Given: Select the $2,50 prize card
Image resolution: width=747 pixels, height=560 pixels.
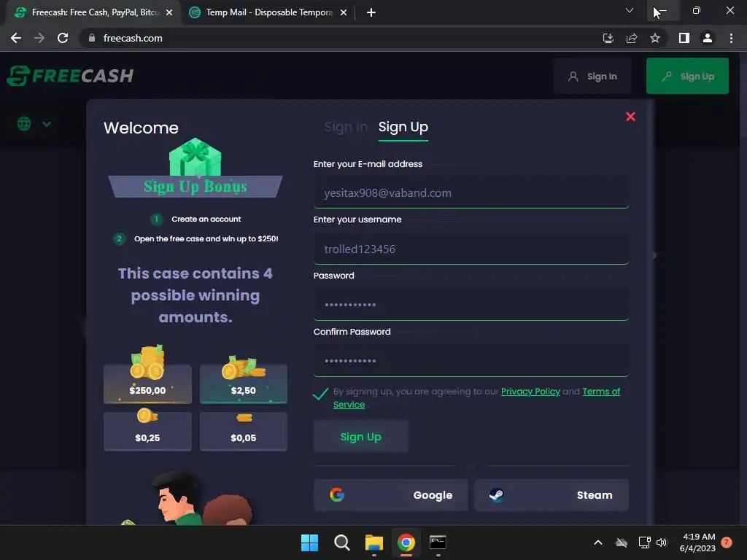Looking at the screenshot, I should (244, 384).
